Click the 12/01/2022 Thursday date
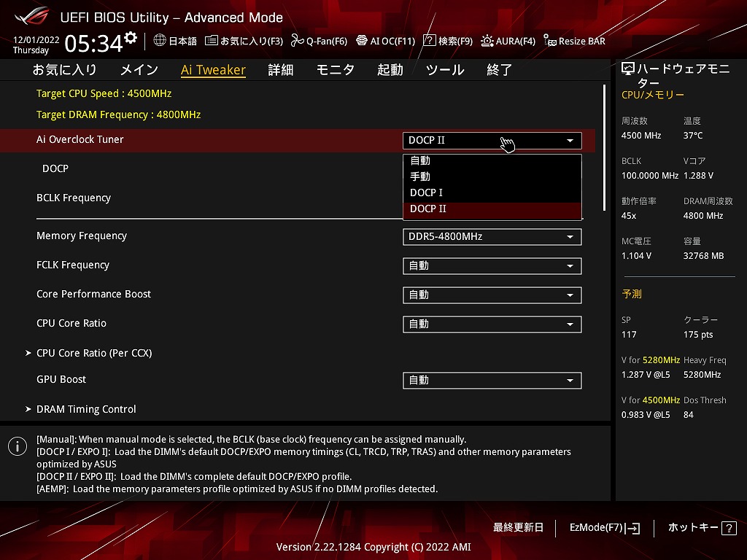The image size is (747, 560). (x=36, y=45)
